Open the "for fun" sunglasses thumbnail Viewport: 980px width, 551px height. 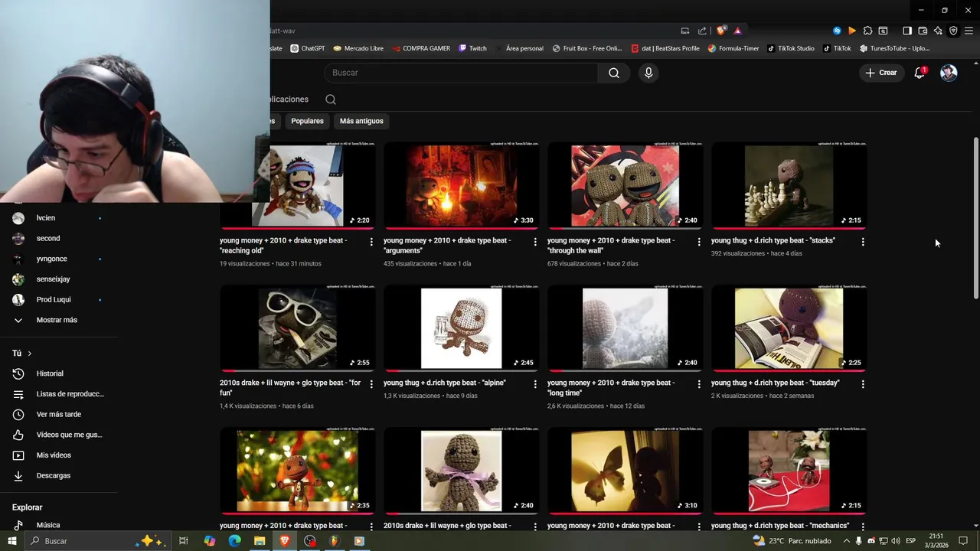click(x=297, y=328)
